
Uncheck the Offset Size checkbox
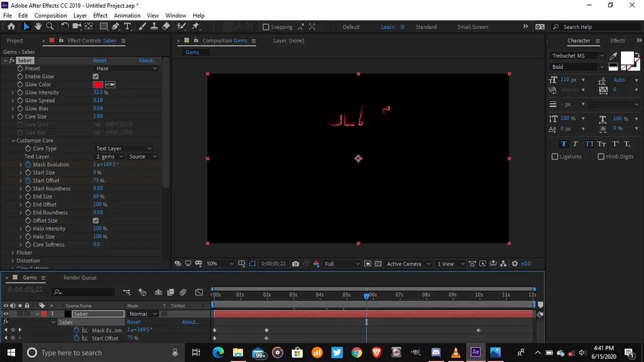96,220
